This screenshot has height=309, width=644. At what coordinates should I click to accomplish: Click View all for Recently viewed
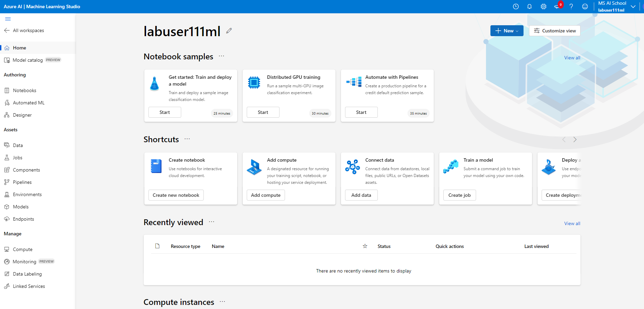[572, 223]
